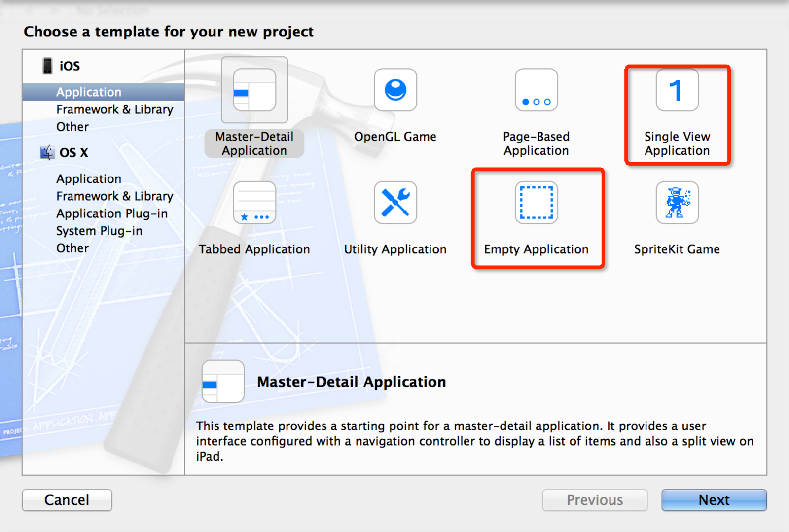This screenshot has width=789, height=532.
Task: Click the Master-Detail icon in description pane
Action: click(223, 382)
